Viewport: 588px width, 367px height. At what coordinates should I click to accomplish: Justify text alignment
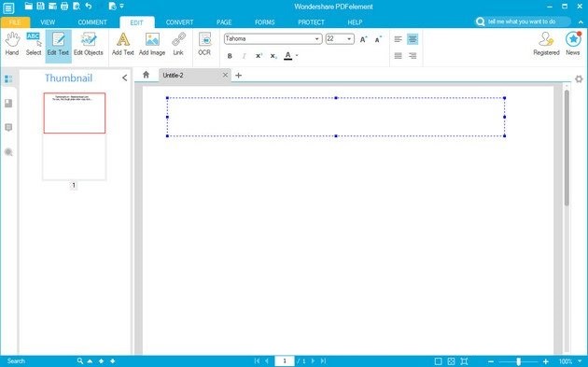[398, 56]
